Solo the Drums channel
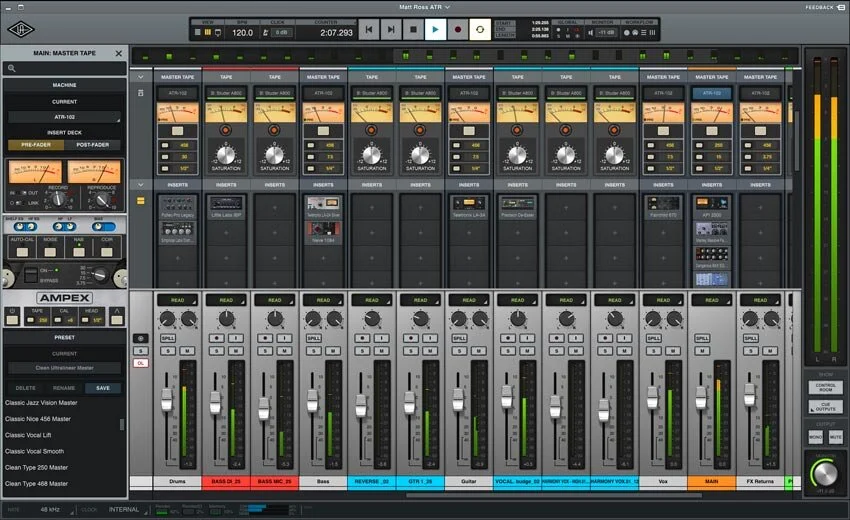This screenshot has width=850, height=520. coord(168,351)
